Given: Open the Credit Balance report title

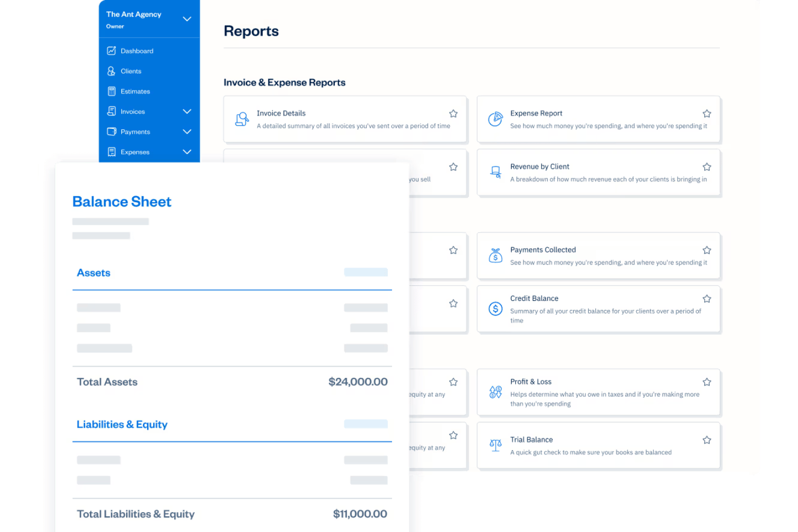Looking at the screenshot, I should (534, 299).
